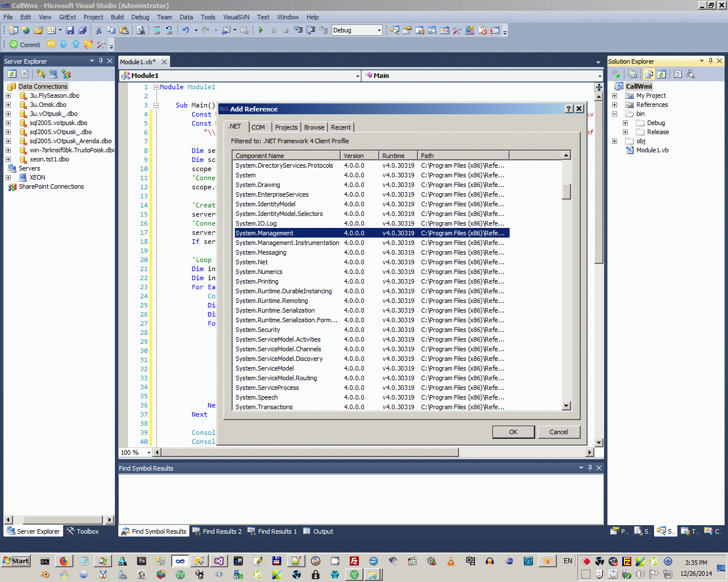Screen dimensions: 728x582
Task: Click the Find in Files icon
Action: point(140,30)
